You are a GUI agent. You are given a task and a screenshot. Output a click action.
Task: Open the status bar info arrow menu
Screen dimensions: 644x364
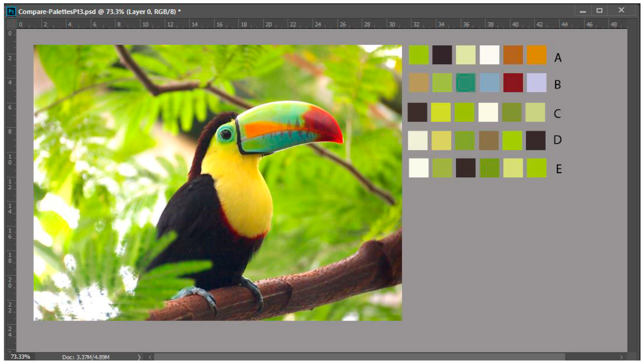pos(139,357)
